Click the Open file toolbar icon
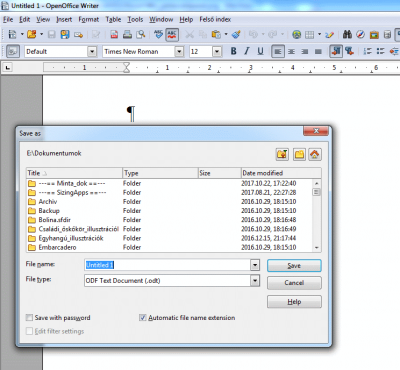 click(32, 34)
